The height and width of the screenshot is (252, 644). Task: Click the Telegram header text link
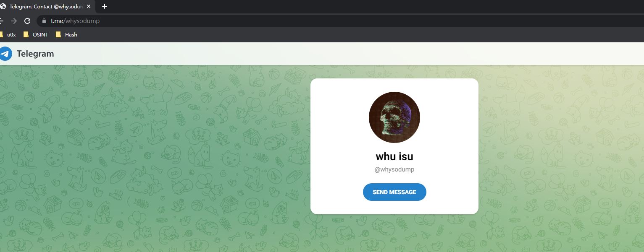tap(35, 54)
